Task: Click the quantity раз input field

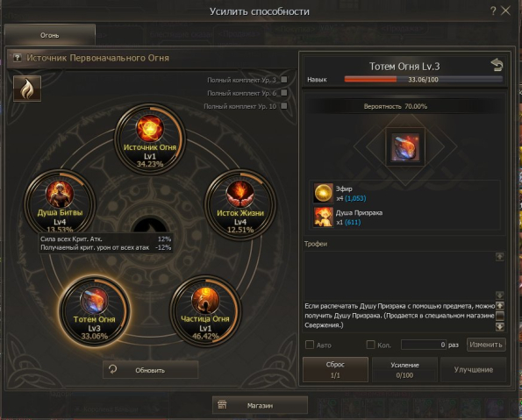Action: tap(424, 345)
